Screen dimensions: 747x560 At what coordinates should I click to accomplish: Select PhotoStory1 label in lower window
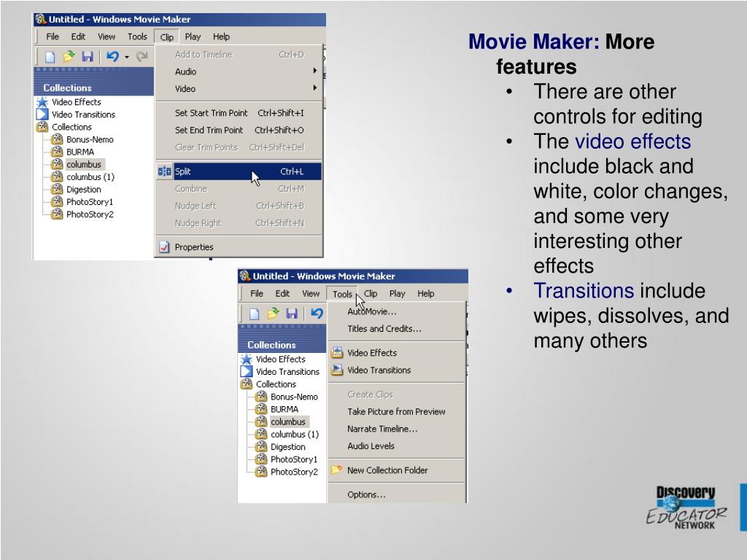[294, 459]
